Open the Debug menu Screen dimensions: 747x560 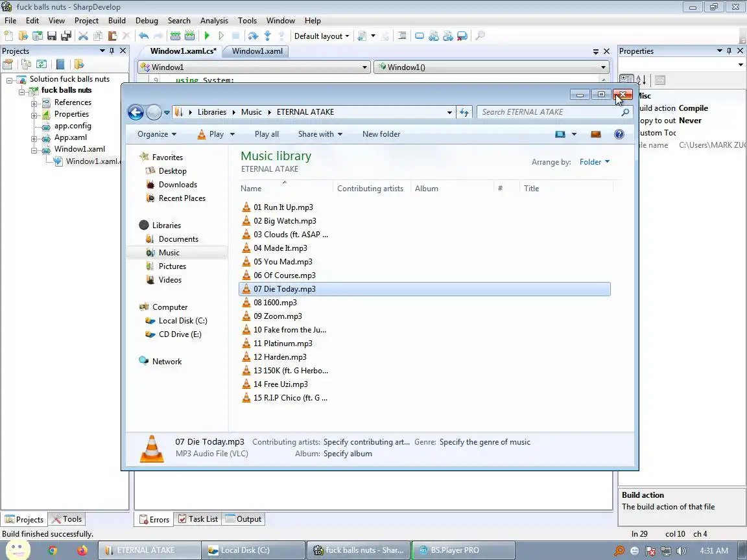point(147,21)
